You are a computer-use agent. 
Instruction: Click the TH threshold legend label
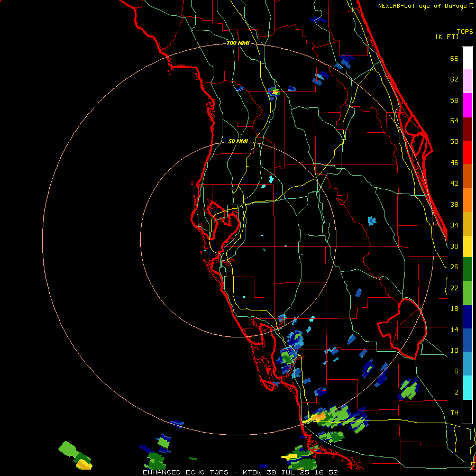tap(454, 413)
